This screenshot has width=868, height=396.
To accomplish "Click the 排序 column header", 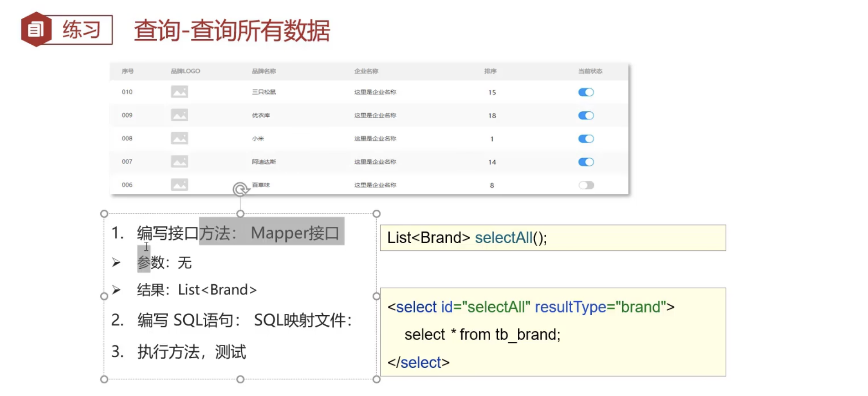I will click(491, 71).
